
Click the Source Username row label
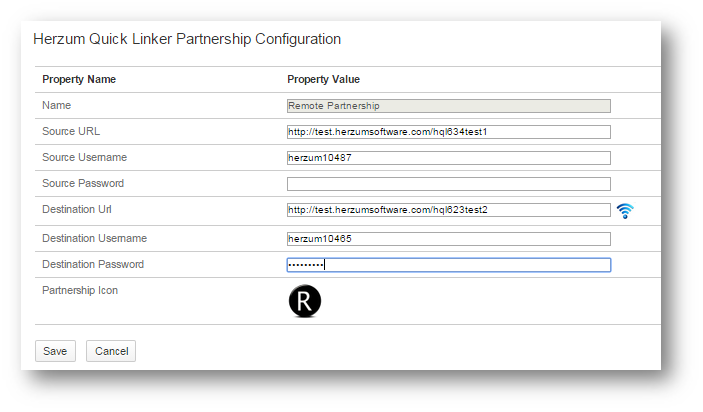click(84, 158)
